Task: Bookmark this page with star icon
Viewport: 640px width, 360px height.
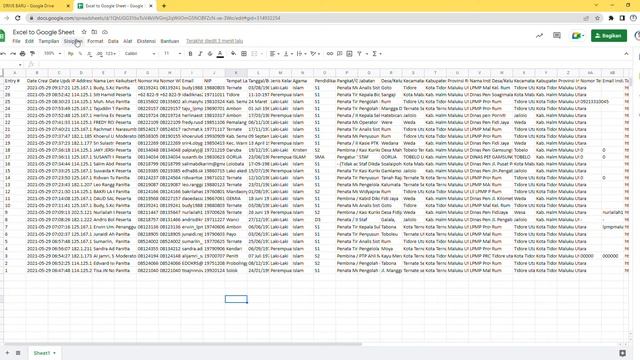Action: click(597, 18)
